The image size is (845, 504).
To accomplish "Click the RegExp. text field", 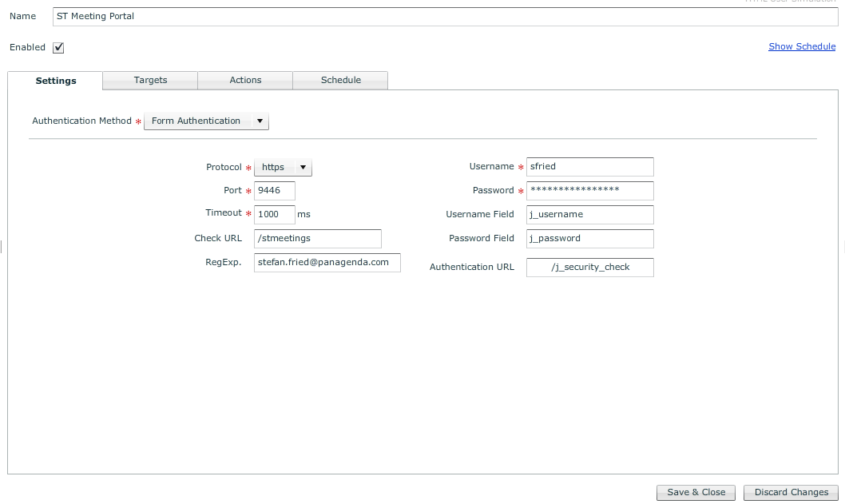I will pyautogui.click(x=327, y=263).
